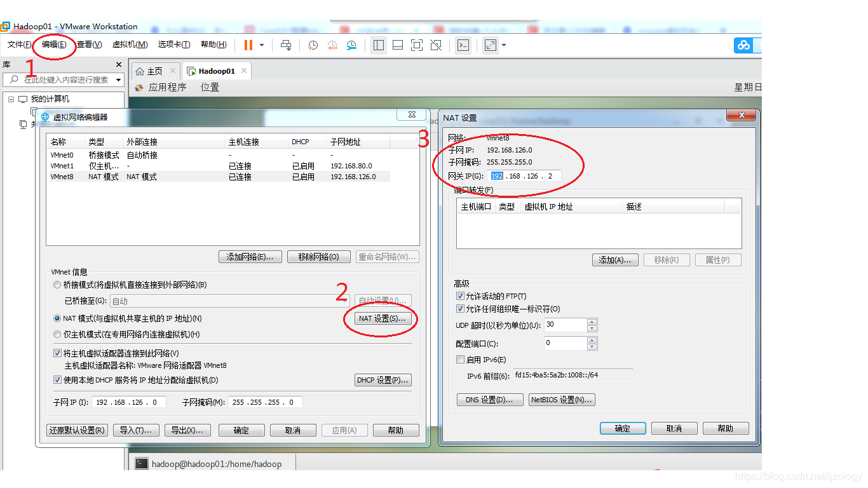Open the 编辑(E) menu
This screenshot has height=488, width=868.
[x=54, y=44]
